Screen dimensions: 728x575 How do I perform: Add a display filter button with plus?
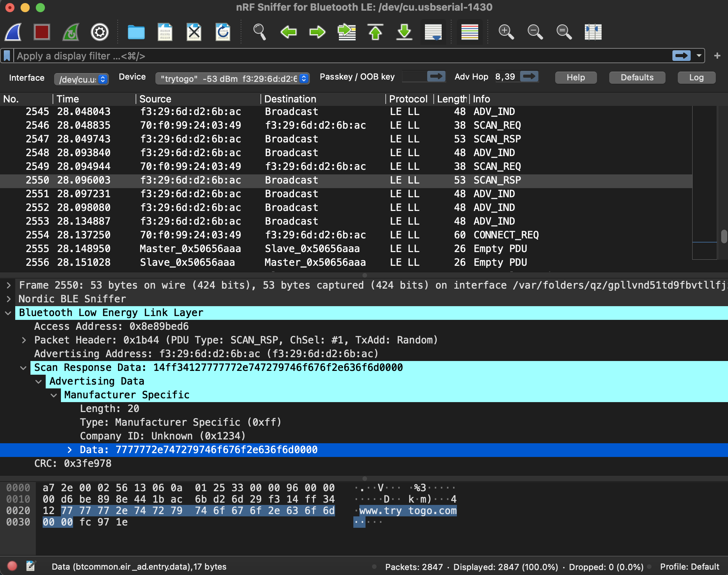[717, 56]
